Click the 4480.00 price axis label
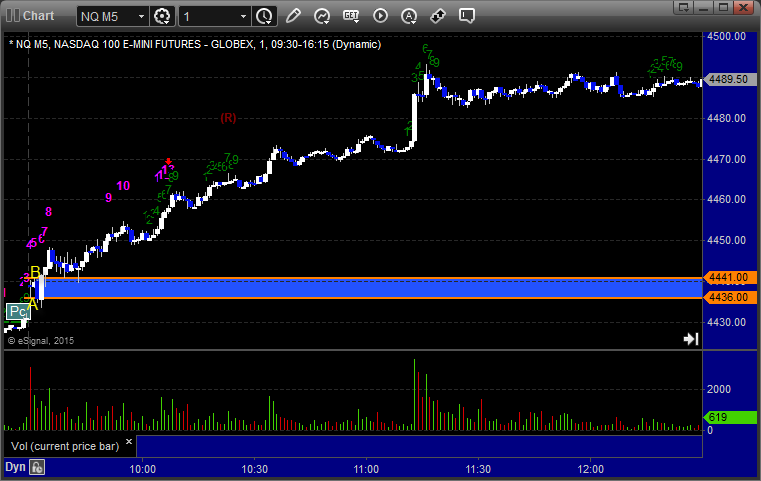 727,118
